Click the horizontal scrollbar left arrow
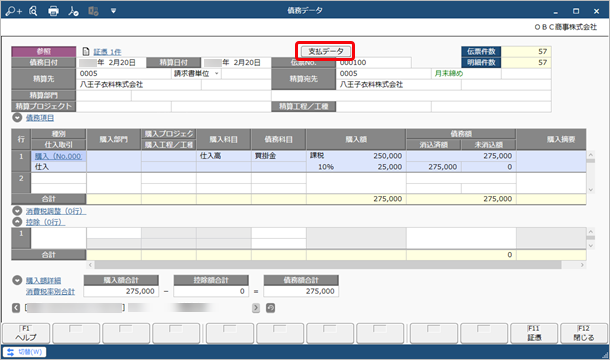Viewport: 610px width, 360px height. 90,265
